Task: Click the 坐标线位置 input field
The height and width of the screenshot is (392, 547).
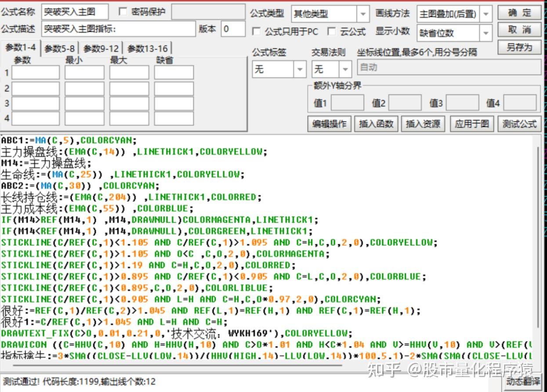Action: [x=449, y=68]
